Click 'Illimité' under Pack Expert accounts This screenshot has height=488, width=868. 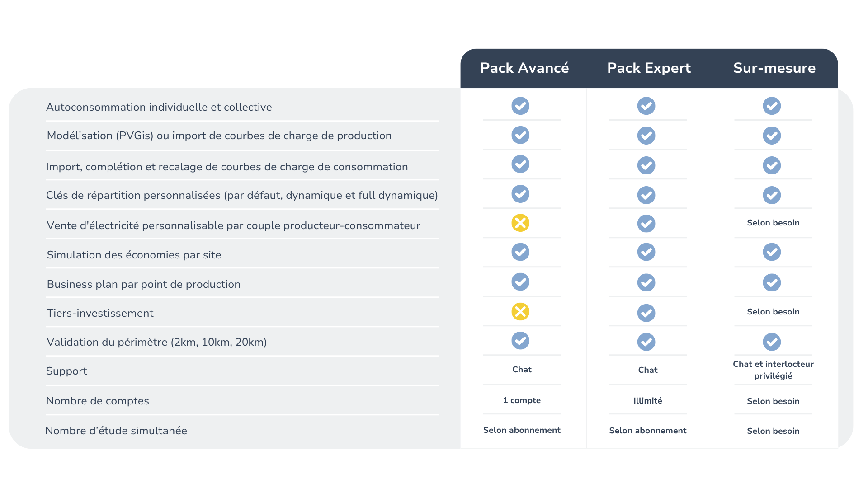point(647,401)
